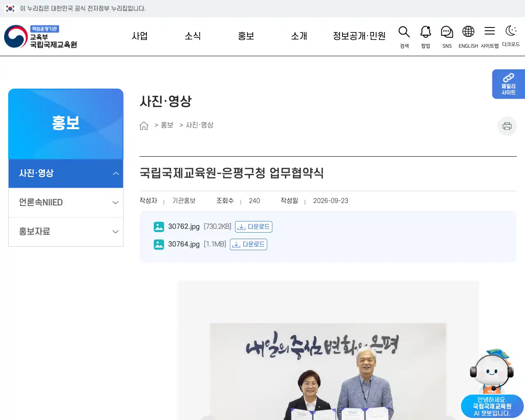Open the 소개 main menu

(299, 36)
